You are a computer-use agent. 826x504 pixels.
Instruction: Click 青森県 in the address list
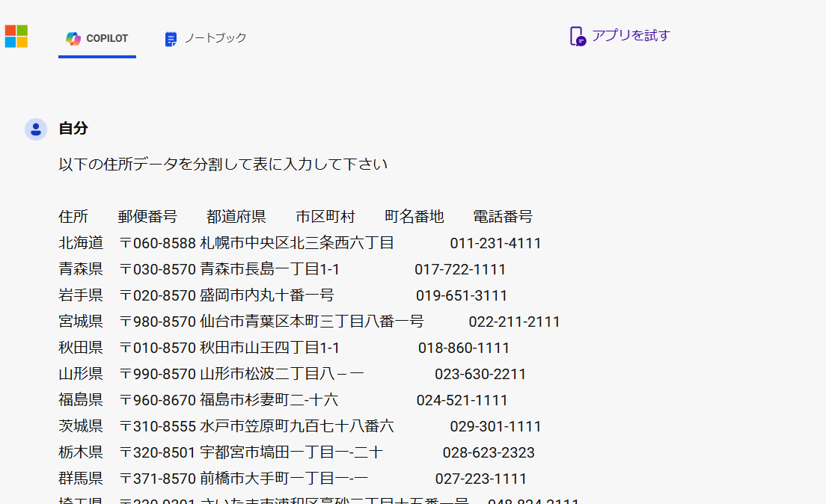(x=81, y=269)
